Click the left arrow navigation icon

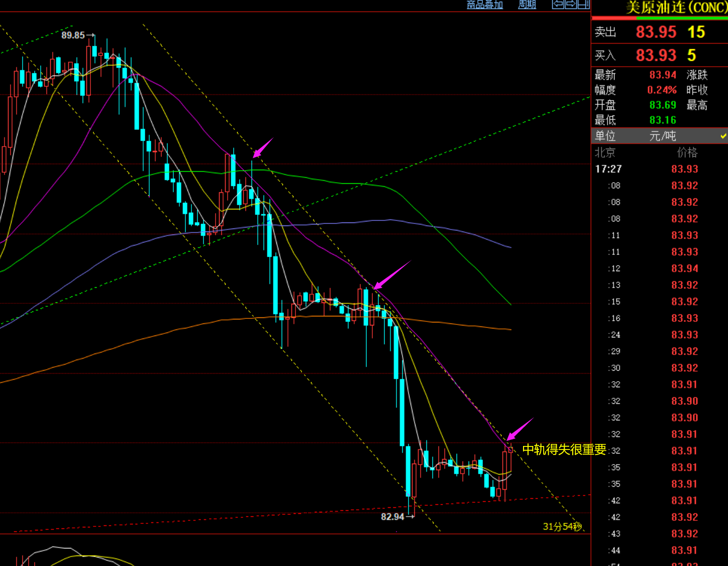coord(558,5)
